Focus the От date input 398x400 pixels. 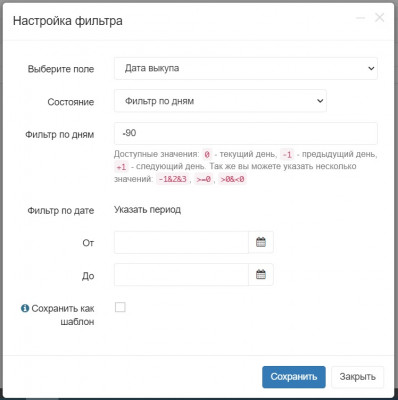(x=181, y=242)
